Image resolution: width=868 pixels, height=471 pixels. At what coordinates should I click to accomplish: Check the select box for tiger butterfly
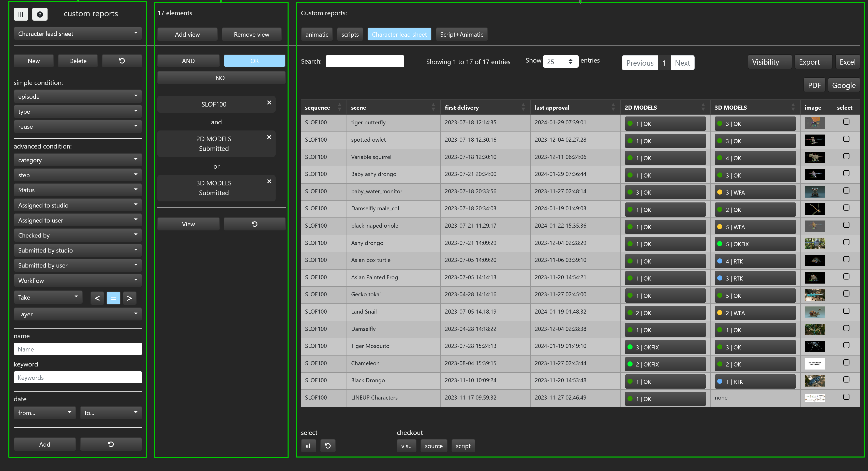pyautogui.click(x=846, y=122)
